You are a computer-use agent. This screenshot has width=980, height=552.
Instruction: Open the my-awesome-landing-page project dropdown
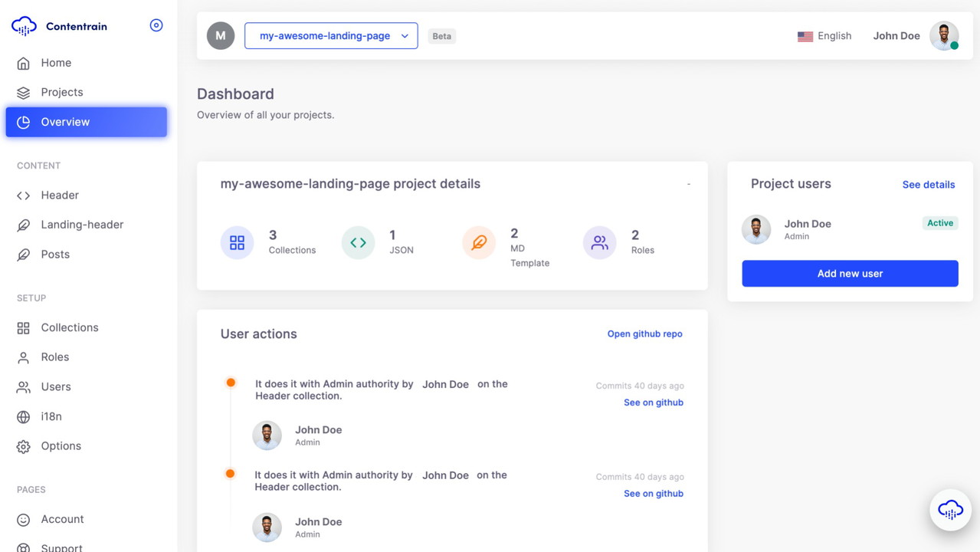pyautogui.click(x=331, y=36)
